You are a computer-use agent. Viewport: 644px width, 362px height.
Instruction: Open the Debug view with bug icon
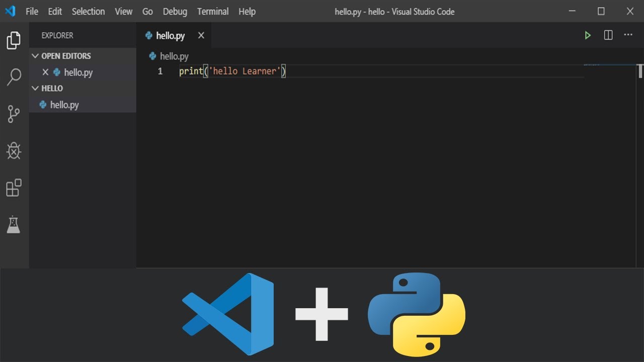pyautogui.click(x=14, y=151)
